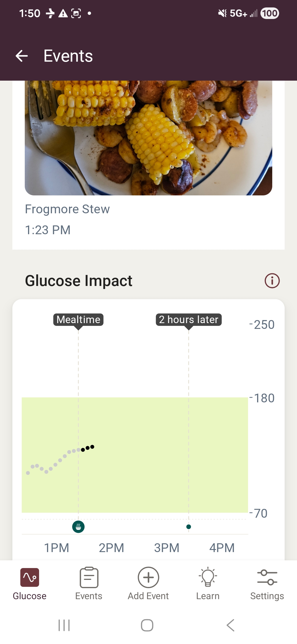
Task: Tap the Add Event plus icon
Action: (148, 578)
